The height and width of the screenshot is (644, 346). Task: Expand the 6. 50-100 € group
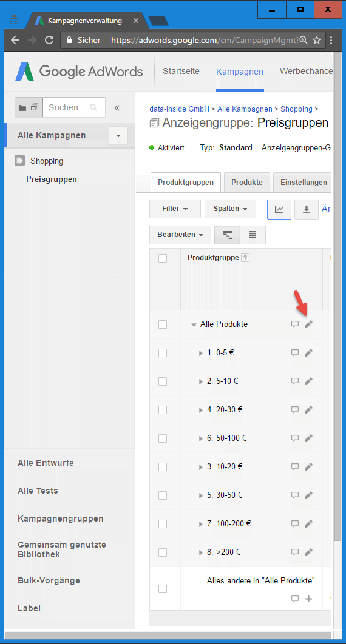[x=201, y=438]
